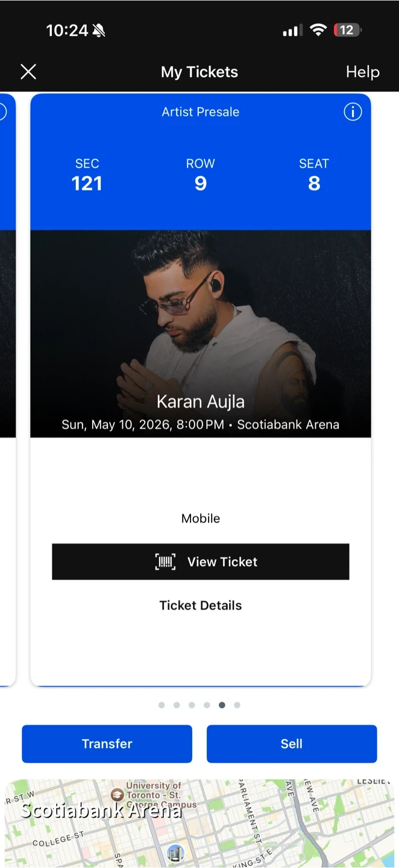Tap the barcode icon on View Ticket
Image resolution: width=399 pixels, height=868 pixels.
165,562
